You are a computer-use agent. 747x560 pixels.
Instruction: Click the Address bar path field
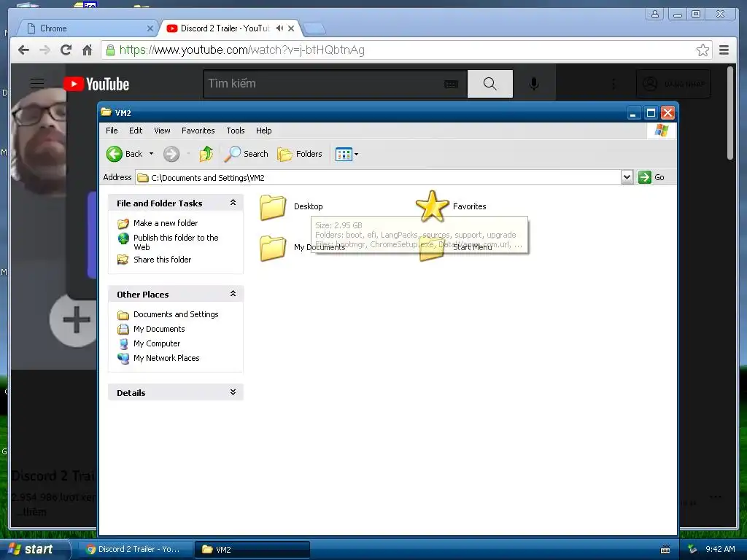click(379, 178)
